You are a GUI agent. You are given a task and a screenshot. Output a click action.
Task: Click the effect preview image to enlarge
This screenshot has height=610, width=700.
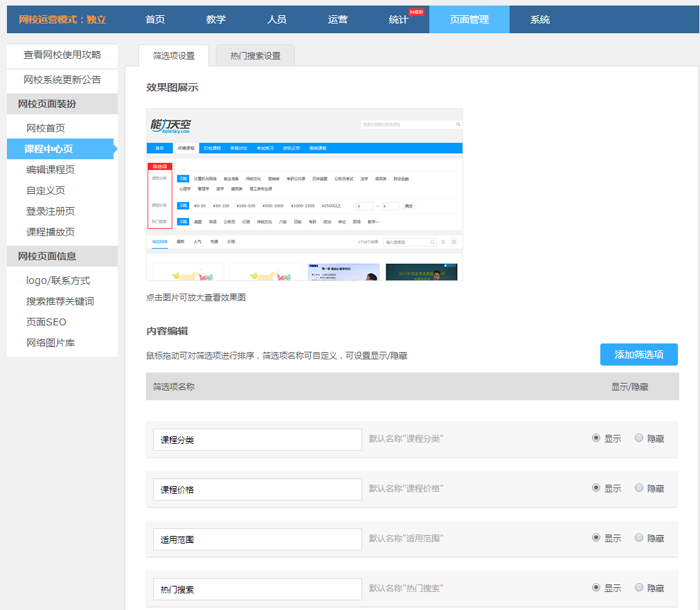tap(305, 195)
